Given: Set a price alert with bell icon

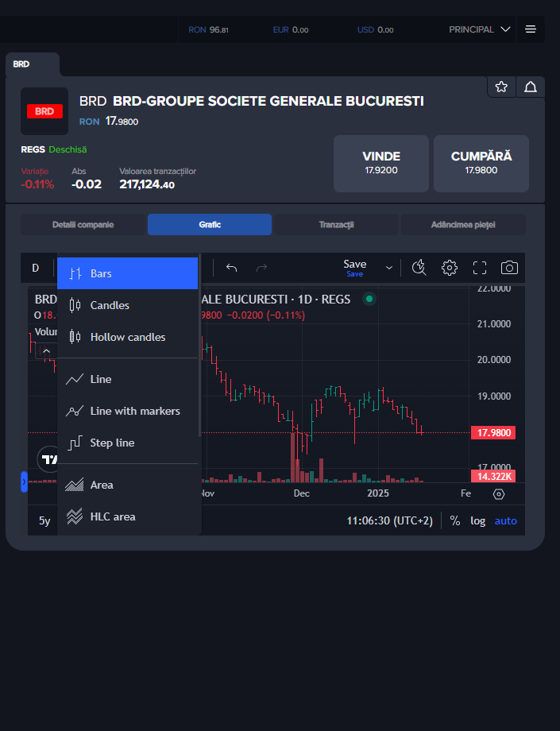Looking at the screenshot, I should click(x=530, y=87).
